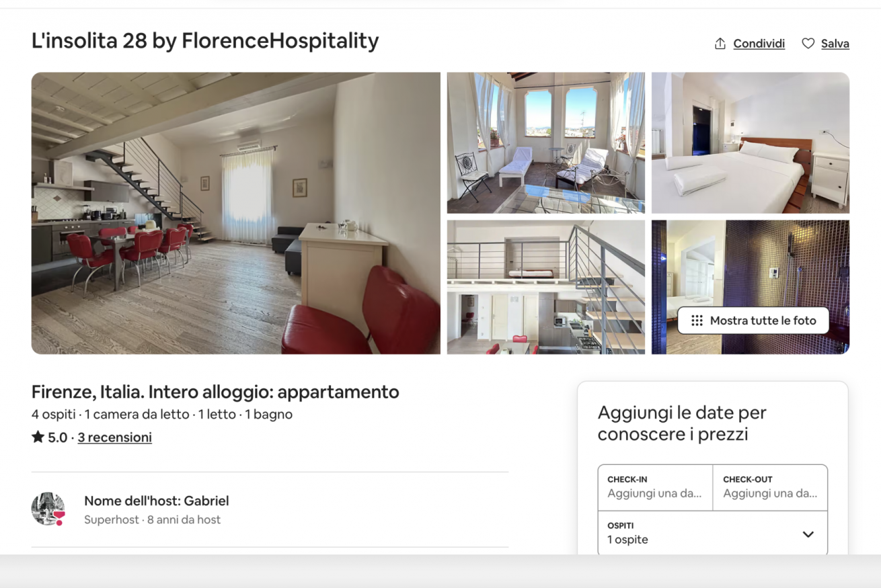881x588 pixels.
Task: Expand the Ospiti guest selector chevron
Action: (x=808, y=534)
